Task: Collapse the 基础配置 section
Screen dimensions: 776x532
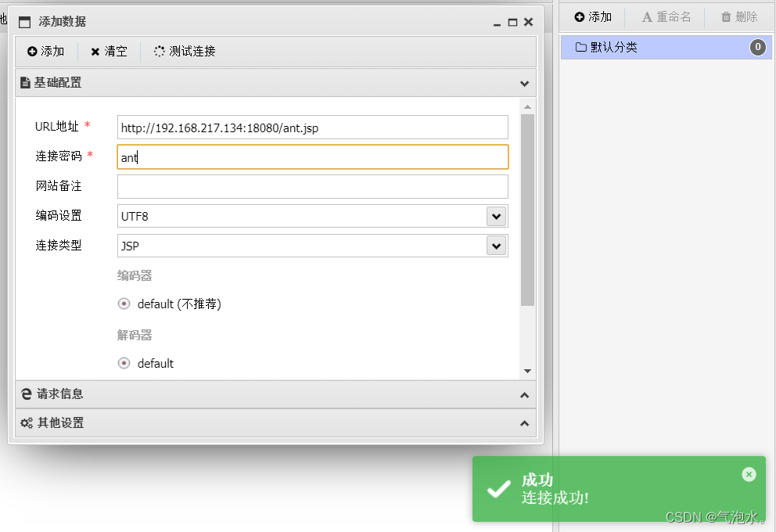Action: [x=524, y=83]
